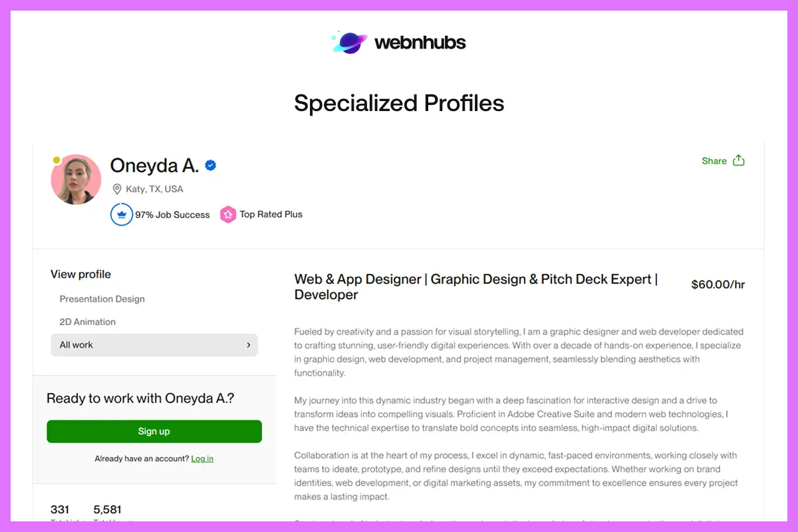Click the webnhubs planet logo icon
The image size is (798, 532).
point(348,42)
